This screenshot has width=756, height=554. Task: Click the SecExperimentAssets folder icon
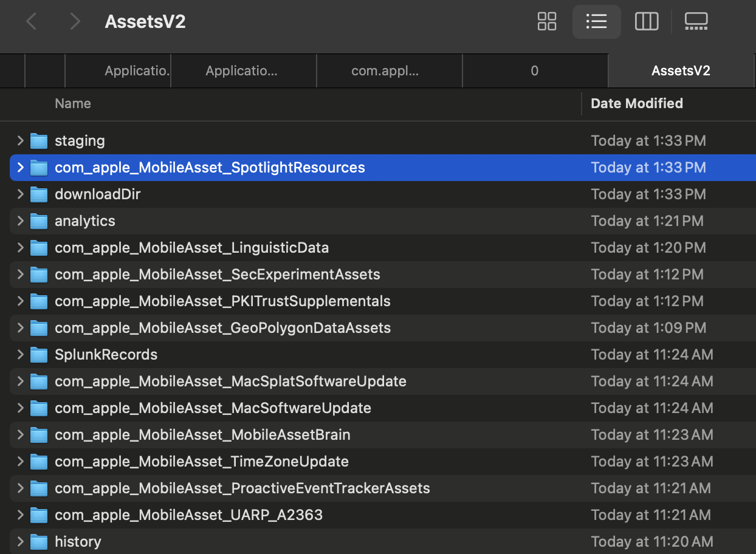[x=39, y=275]
